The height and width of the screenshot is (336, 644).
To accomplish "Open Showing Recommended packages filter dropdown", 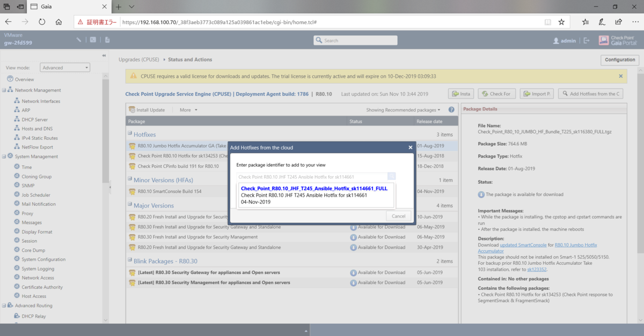I will 403,110.
